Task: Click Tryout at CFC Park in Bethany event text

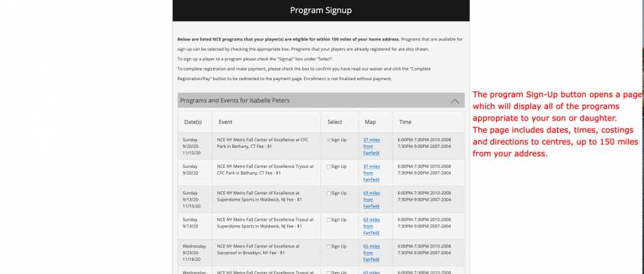Action: point(265,170)
